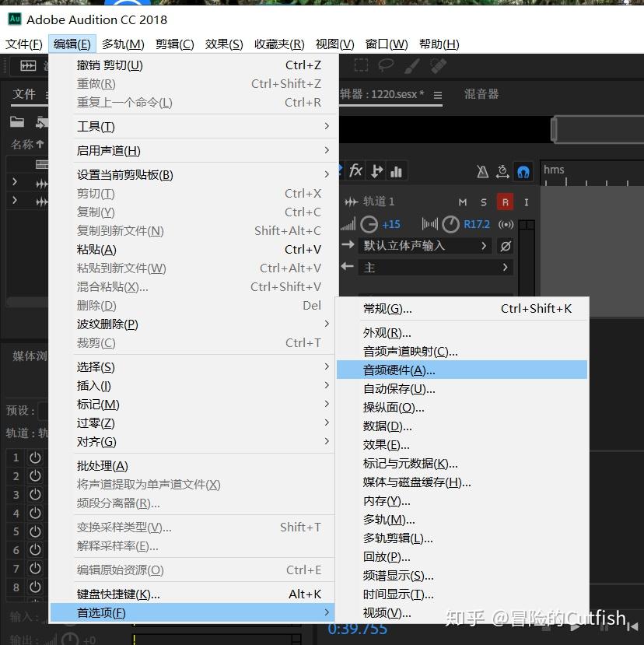Select the marquee selection tool
Image resolution: width=644 pixels, height=645 pixels.
coord(361,65)
